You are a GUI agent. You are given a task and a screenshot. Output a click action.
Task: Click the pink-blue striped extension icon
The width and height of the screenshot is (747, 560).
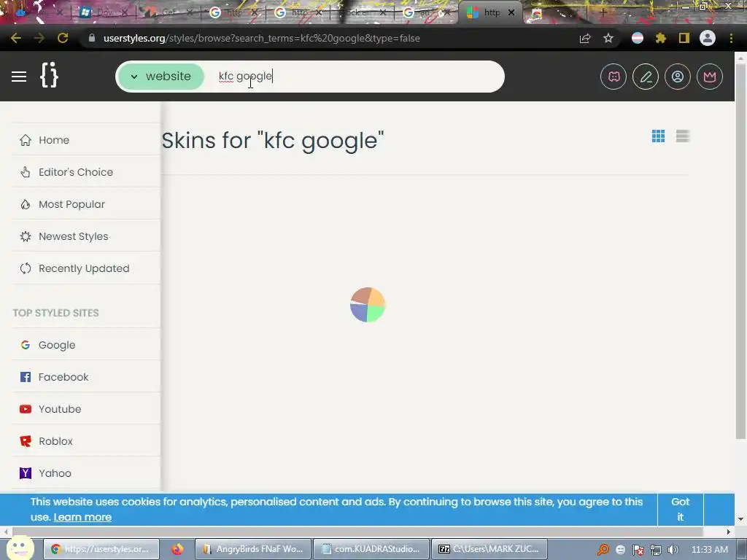638,38
